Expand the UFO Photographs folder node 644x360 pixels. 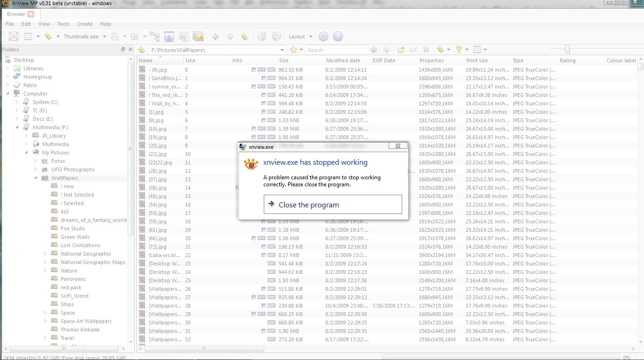[x=36, y=169]
